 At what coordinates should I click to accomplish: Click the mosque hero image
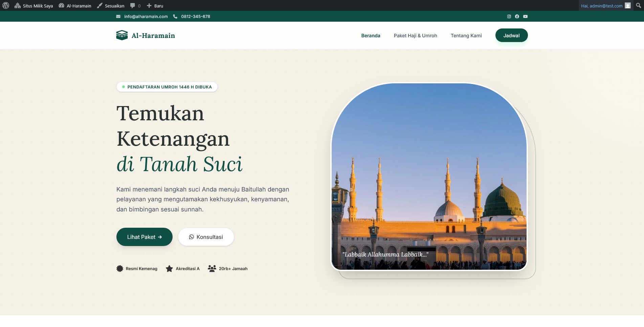429,177
